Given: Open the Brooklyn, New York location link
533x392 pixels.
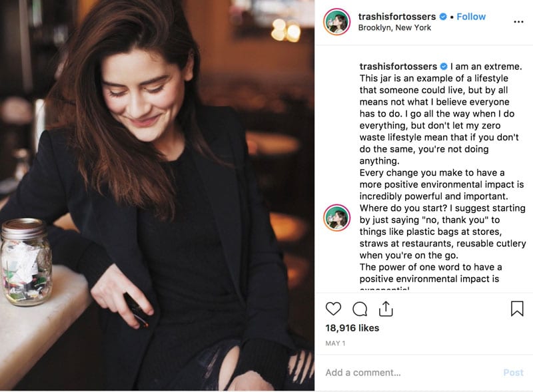Looking at the screenshot, I should (394, 28).
